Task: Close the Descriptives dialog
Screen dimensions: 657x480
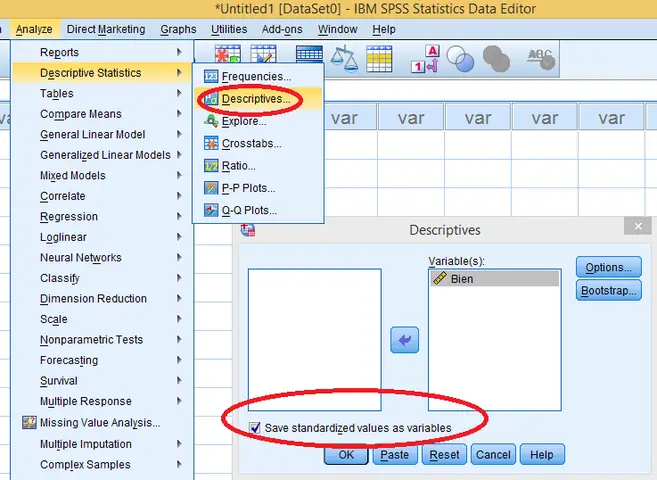Action: tap(638, 226)
